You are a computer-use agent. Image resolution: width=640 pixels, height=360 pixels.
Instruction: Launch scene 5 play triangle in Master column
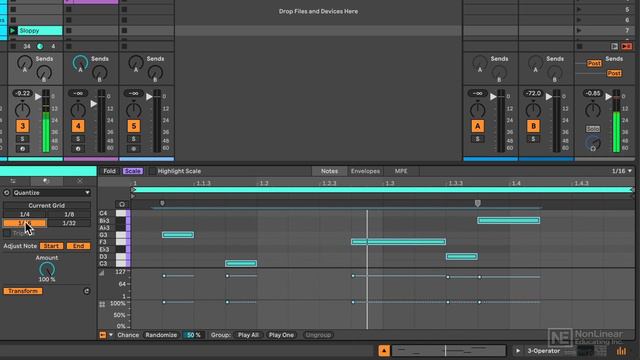pyautogui.click(x=579, y=9)
